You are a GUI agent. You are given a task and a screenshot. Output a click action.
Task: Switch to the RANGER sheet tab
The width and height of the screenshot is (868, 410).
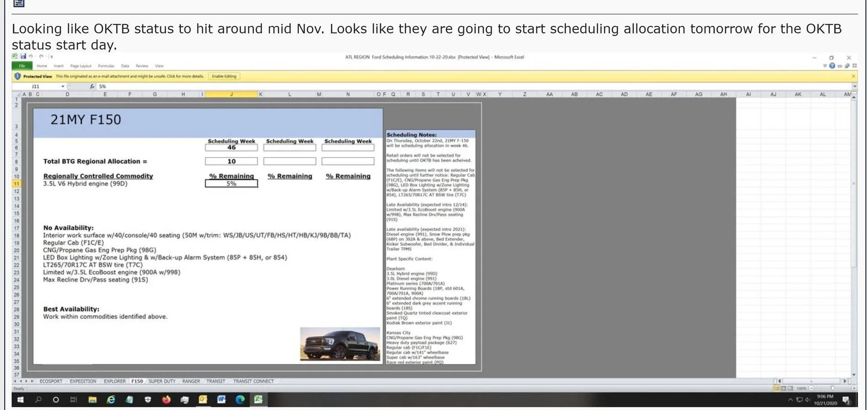[x=191, y=381]
